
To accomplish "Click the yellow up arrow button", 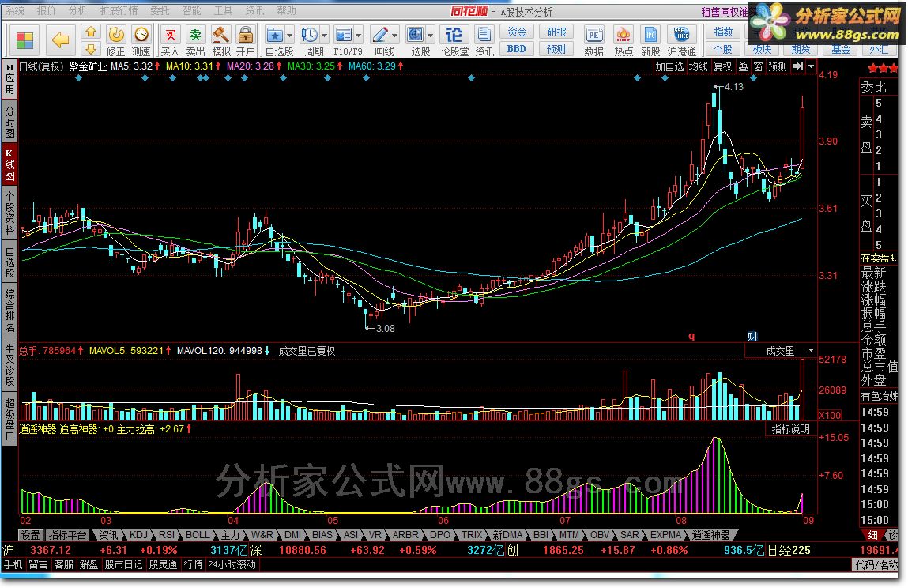I will tap(90, 32).
